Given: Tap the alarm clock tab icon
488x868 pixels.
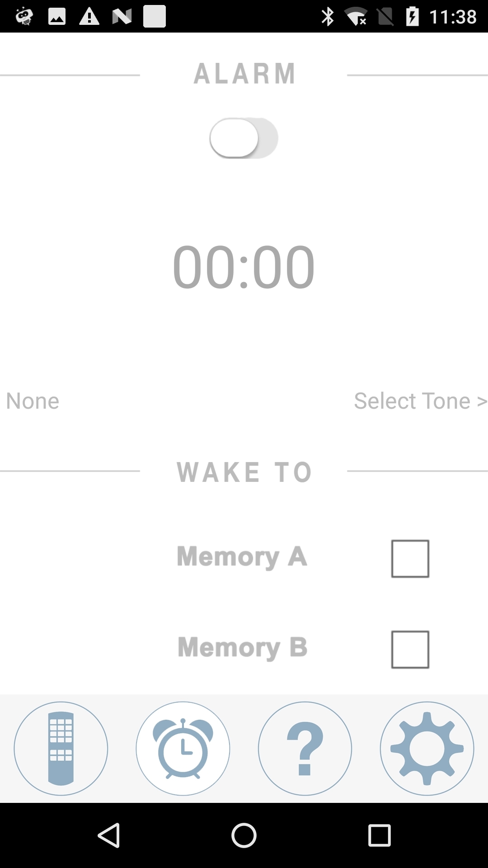Looking at the screenshot, I should (183, 748).
